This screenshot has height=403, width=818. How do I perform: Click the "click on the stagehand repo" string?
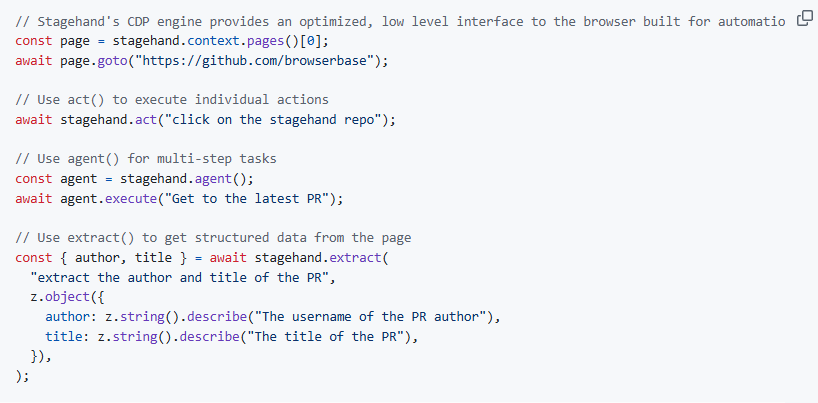[273, 120]
